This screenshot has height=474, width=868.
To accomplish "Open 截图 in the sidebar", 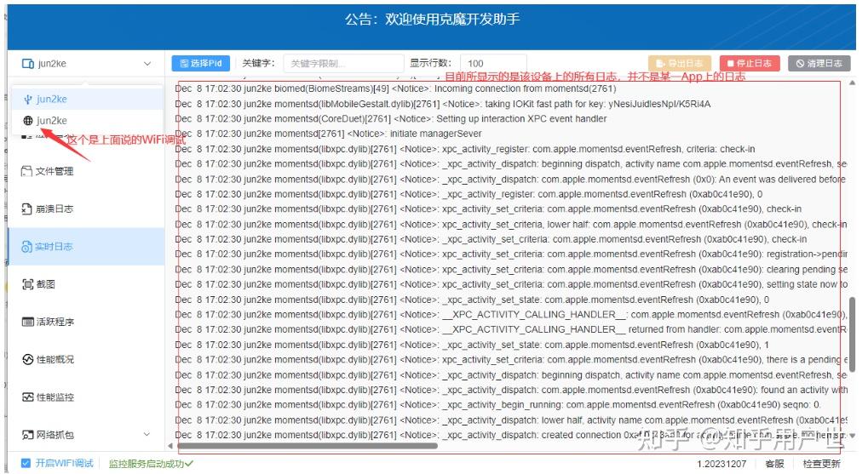I will [x=86, y=284].
